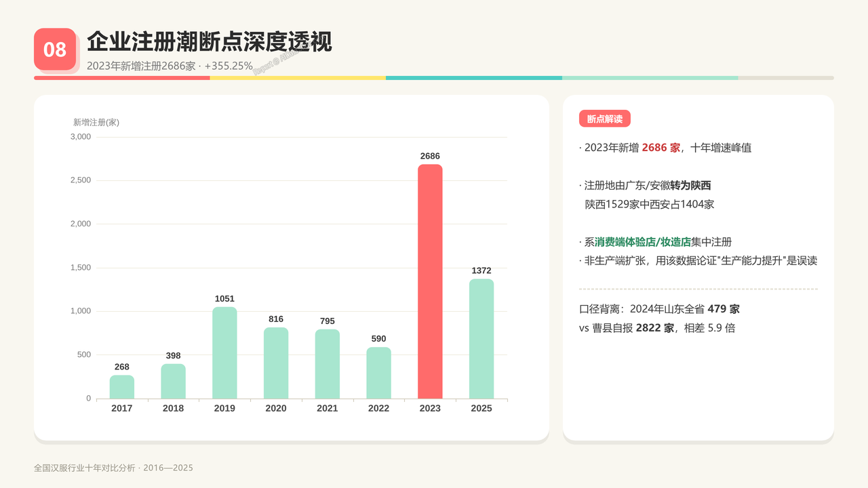Click the 1,500 y-axis tick label
868x488 pixels.
click(81, 268)
